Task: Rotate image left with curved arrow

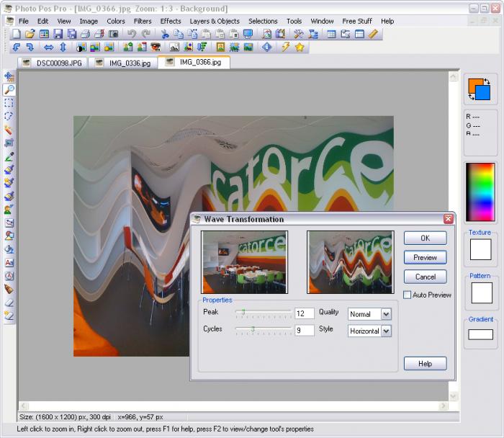Action: coord(16,48)
